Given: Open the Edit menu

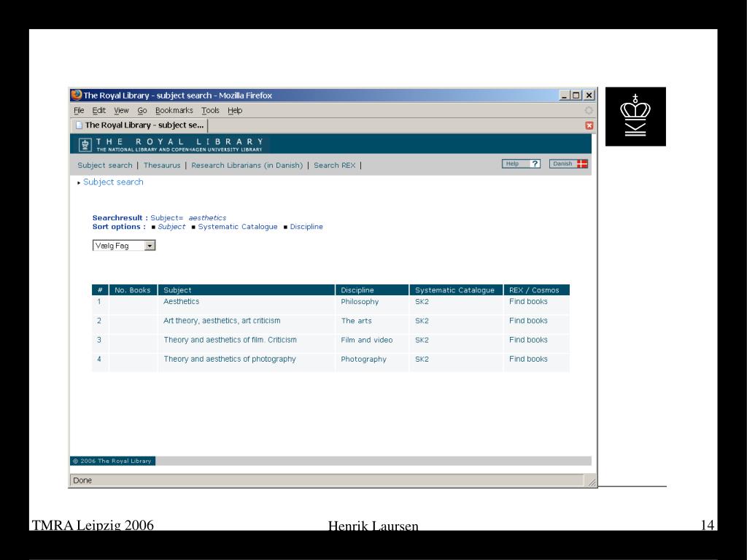Looking at the screenshot, I should 99,111.
